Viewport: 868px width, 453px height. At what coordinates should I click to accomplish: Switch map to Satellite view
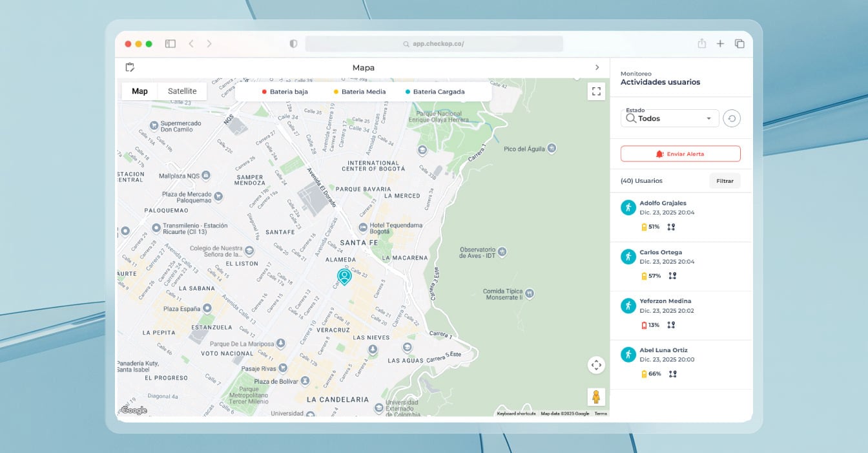(x=182, y=91)
